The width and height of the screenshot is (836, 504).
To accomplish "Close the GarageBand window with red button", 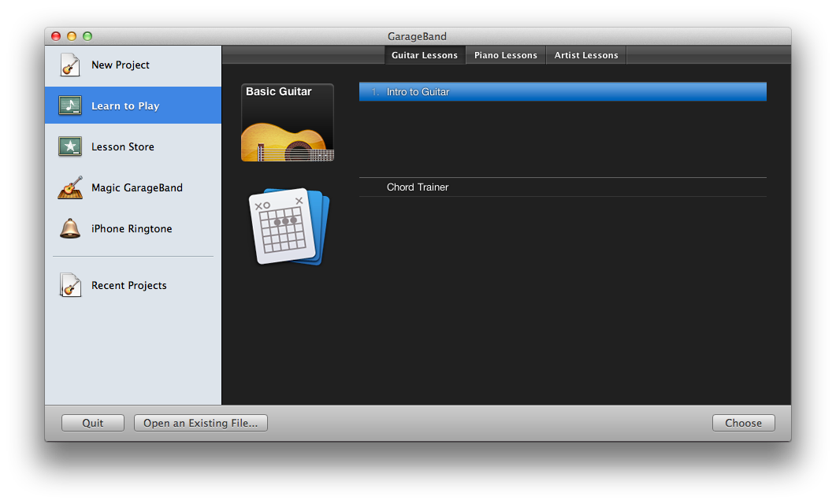I will tap(56, 36).
